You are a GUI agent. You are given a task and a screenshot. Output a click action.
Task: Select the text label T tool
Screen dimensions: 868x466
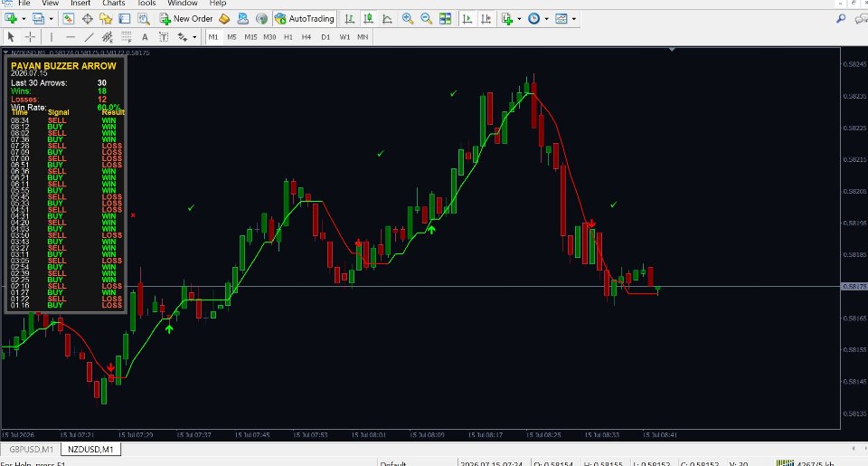[x=164, y=37]
